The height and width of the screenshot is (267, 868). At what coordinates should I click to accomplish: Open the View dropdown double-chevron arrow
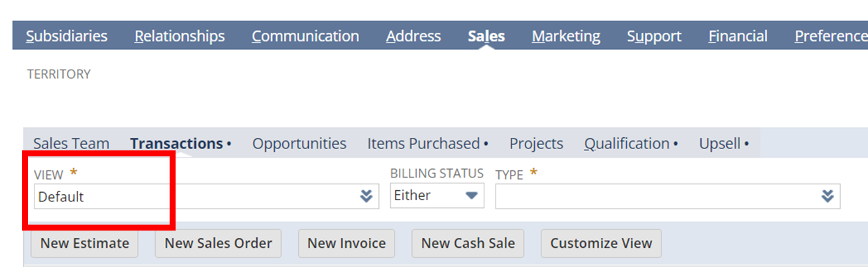366,196
